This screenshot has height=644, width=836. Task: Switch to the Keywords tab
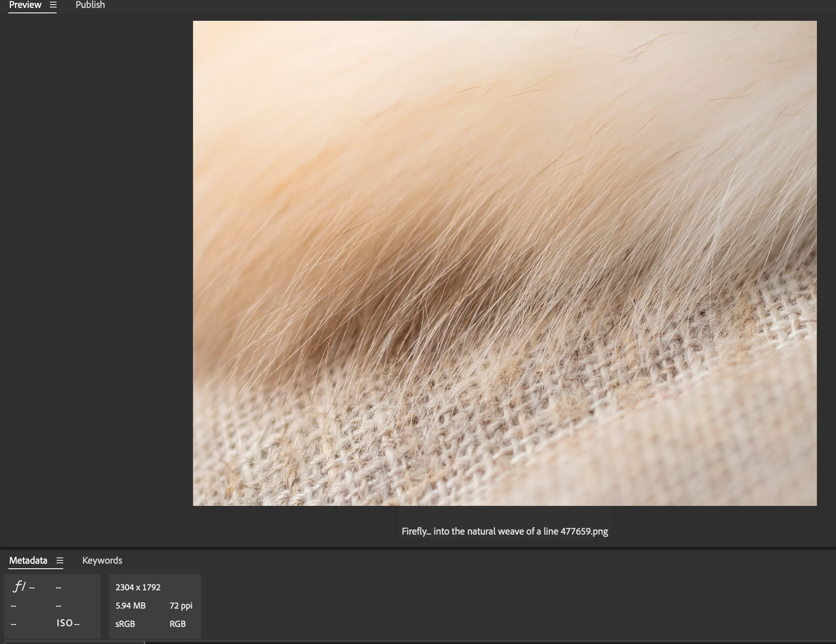pyautogui.click(x=102, y=560)
